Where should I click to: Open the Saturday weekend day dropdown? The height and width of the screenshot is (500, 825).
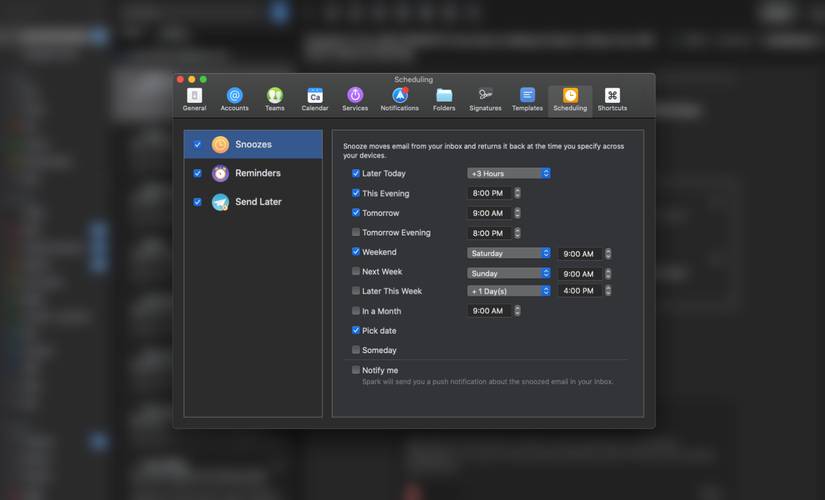coord(509,253)
